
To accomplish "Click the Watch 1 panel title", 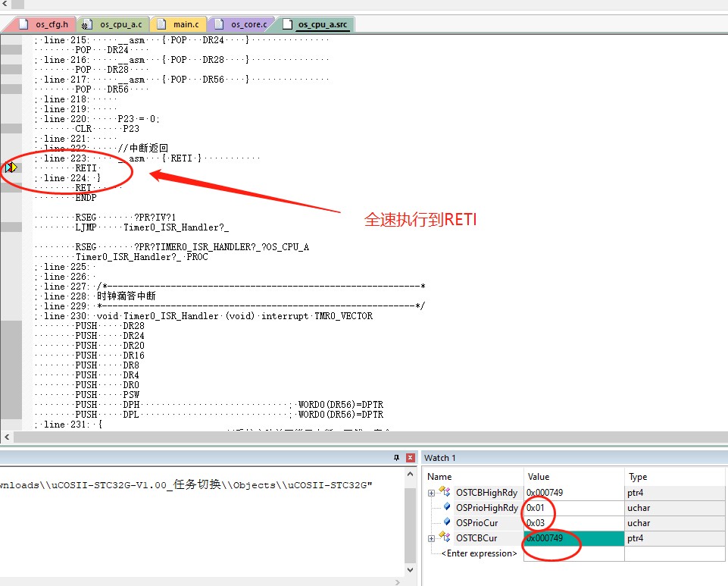I will point(439,458).
